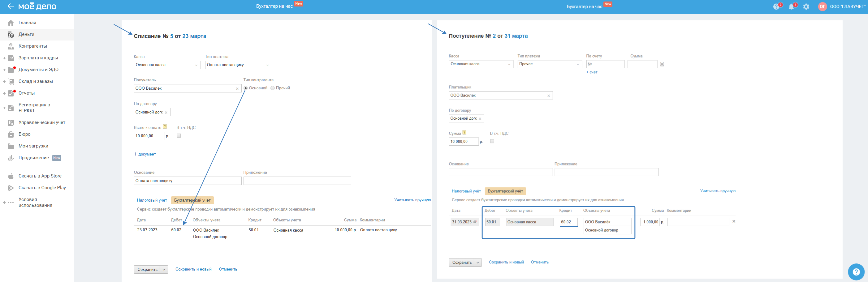Click the Сохранить и новый link in Поступление
Image resolution: width=868 pixels, height=282 pixels.
click(x=506, y=262)
